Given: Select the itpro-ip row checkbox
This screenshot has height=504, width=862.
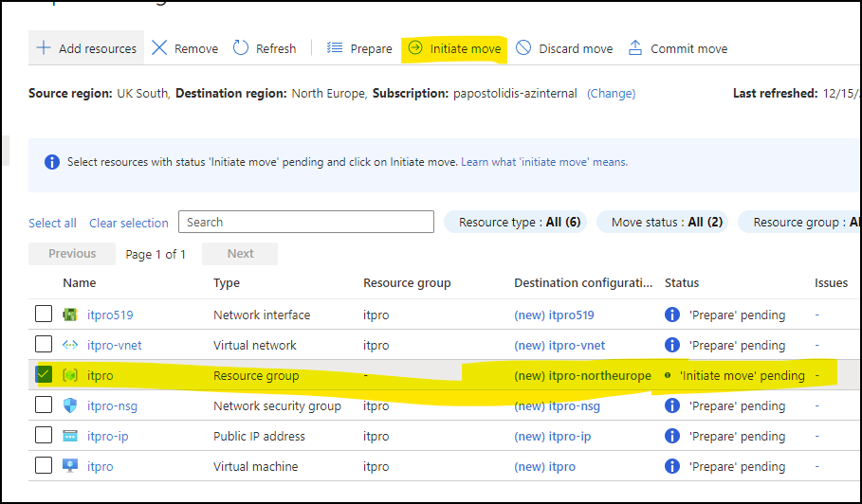Looking at the screenshot, I should 44,436.
